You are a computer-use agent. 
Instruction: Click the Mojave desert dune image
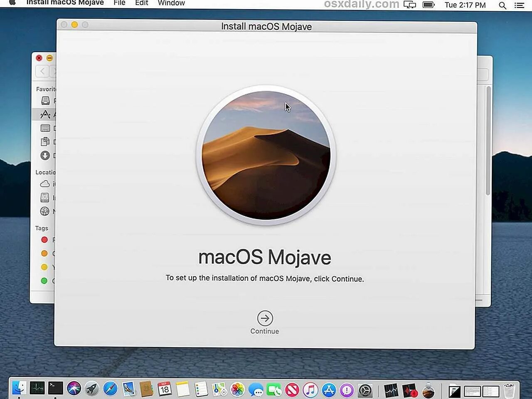click(x=266, y=155)
